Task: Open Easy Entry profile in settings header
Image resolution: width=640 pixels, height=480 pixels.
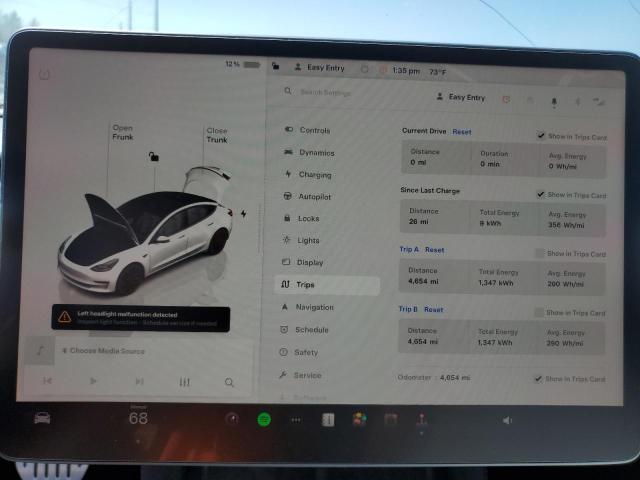Action: click(x=461, y=97)
